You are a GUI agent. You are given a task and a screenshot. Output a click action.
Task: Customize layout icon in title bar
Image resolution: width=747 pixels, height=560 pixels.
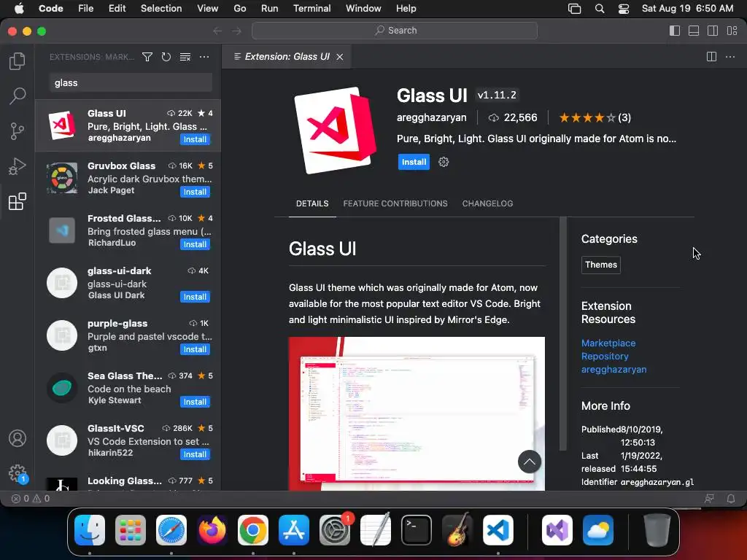[x=732, y=31]
